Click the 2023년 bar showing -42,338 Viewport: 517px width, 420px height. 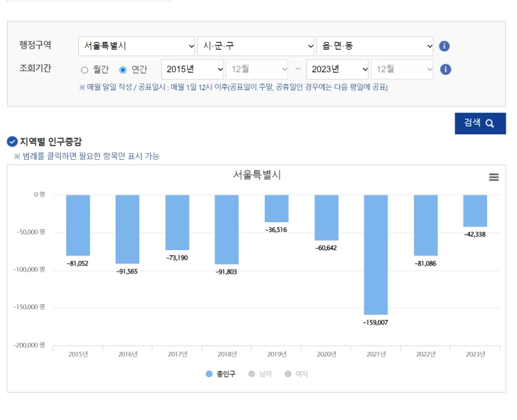(475, 211)
